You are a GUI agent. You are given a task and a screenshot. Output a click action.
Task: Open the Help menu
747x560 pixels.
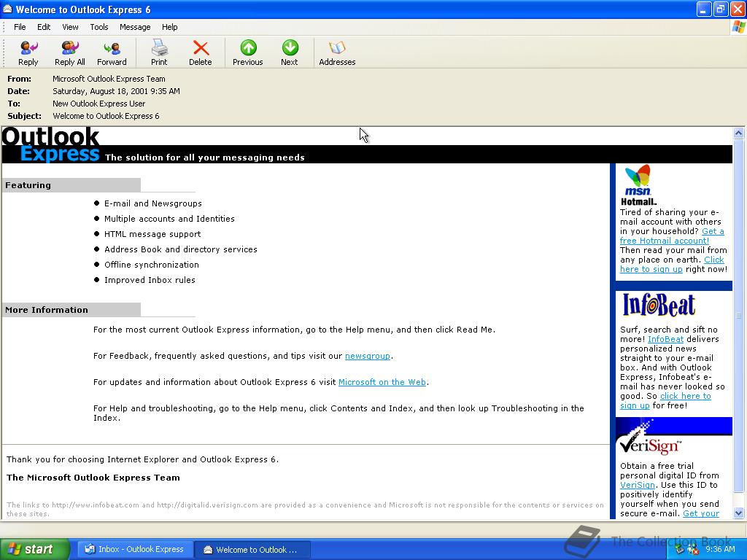coord(169,27)
